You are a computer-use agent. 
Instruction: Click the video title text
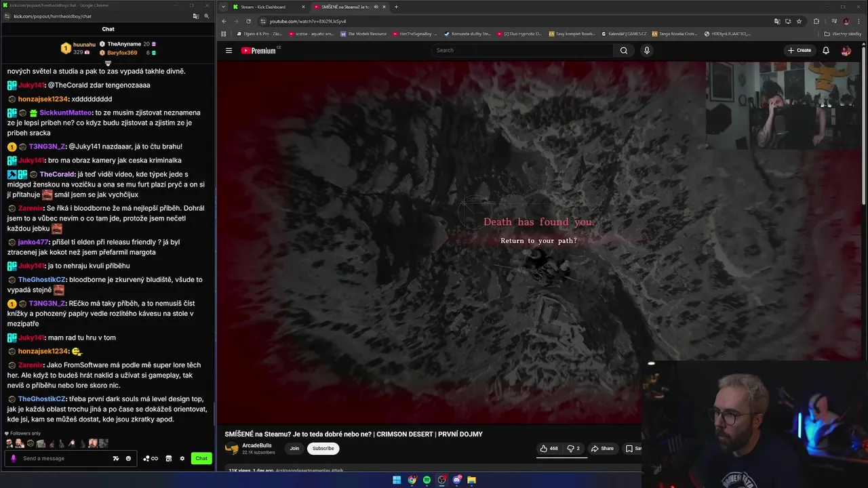click(x=354, y=434)
